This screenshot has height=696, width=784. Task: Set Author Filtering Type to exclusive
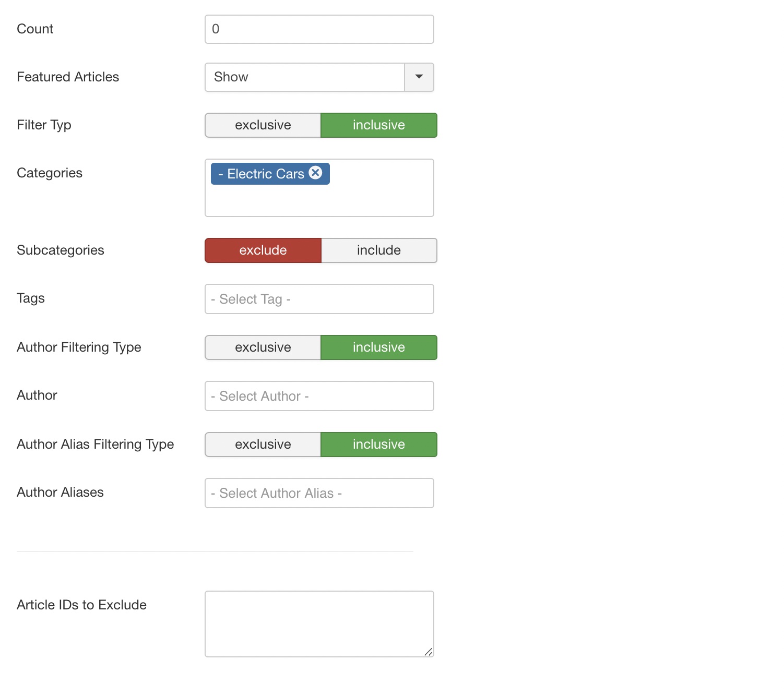tap(263, 347)
